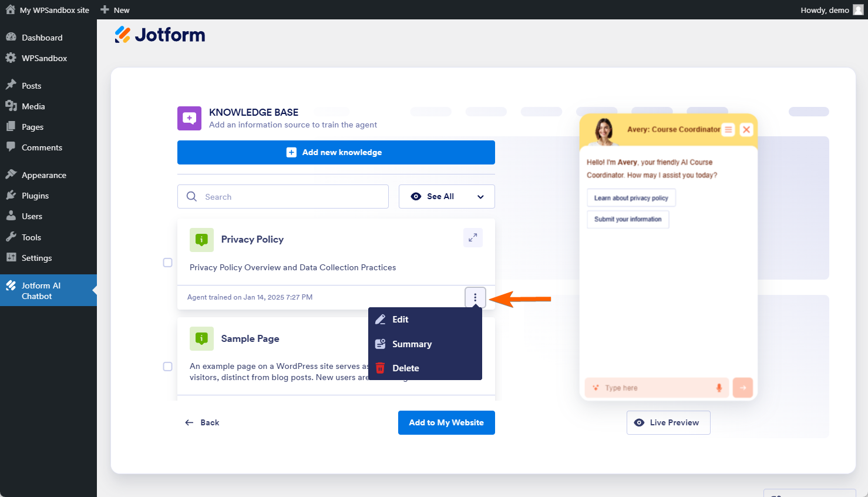The height and width of the screenshot is (497, 868).
Task: Click the Summary icon in the context menu
Action: pos(381,344)
